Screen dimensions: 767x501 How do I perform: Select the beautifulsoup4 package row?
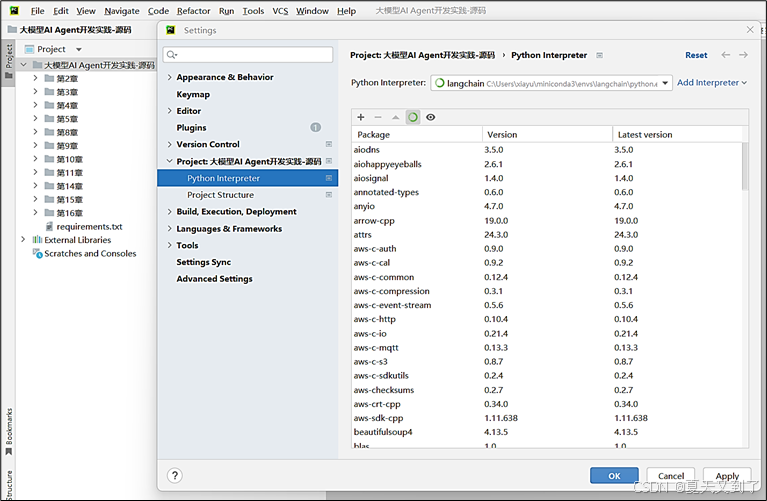tap(547, 432)
